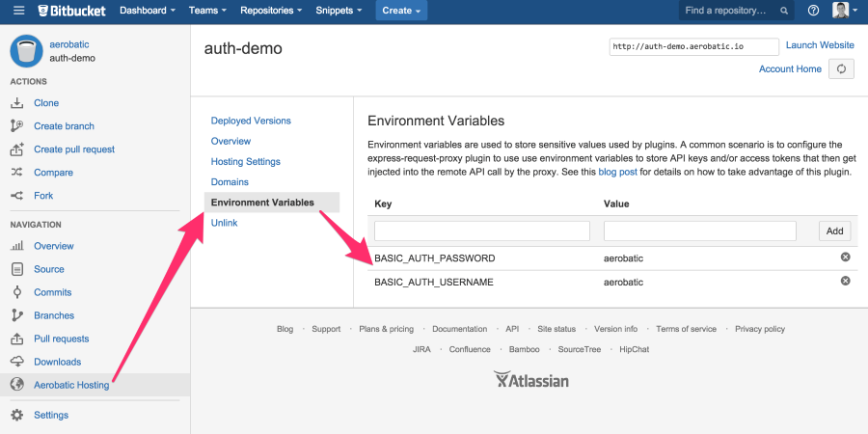This screenshot has width=868, height=434.
Task: Open Documentation footer link
Action: (459, 329)
